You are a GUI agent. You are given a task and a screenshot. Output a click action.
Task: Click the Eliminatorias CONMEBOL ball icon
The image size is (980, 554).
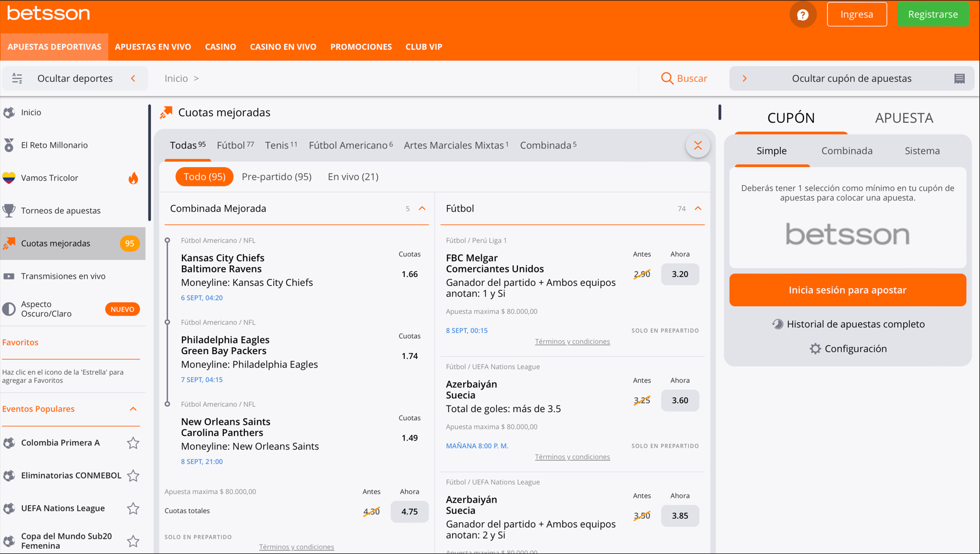click(x=9, y=476)
